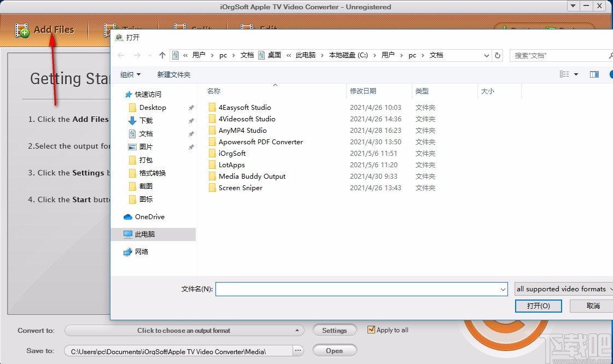Unpin 图片 from Quick Access
Viewport: 613px width, 364px height.
coord(191,146)
